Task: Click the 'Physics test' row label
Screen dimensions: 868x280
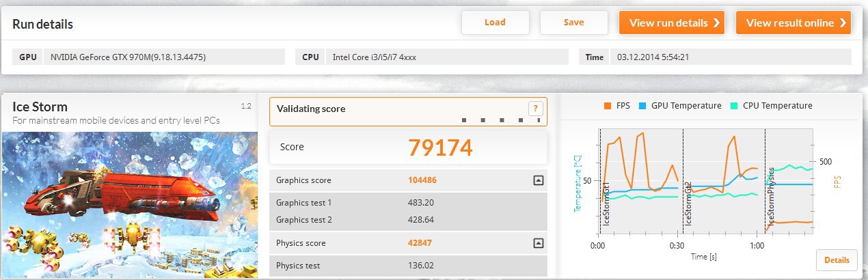Action: (298, 266)
